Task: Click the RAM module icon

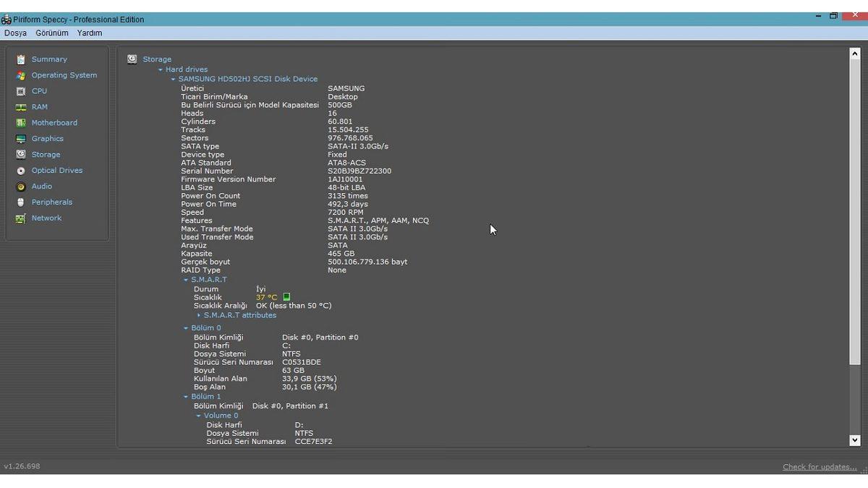Action: [21, 107]
